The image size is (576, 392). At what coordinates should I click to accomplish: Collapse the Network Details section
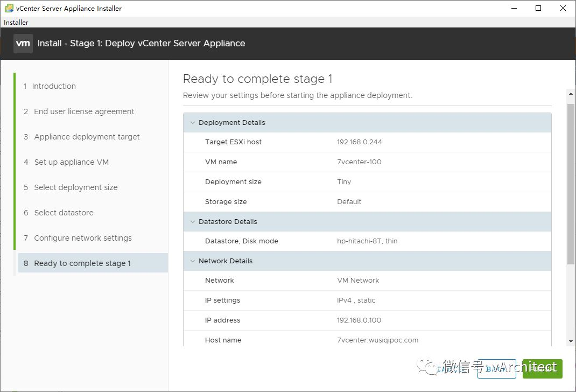click(x=192, y=261)
